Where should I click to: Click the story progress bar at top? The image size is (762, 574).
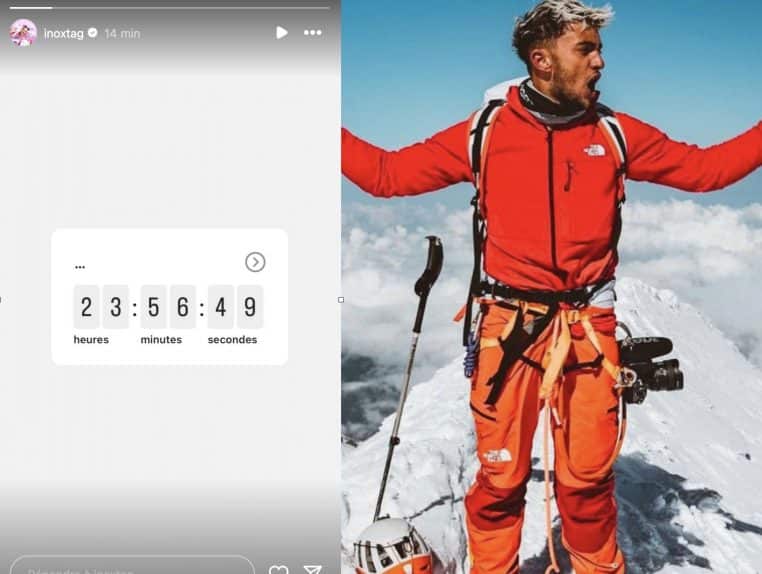[170, 8]
